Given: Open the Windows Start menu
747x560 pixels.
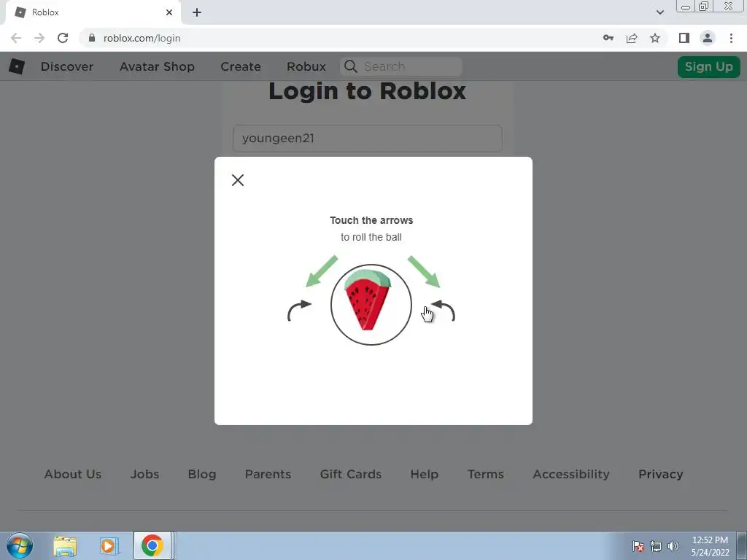Looking at the screenshot, I should (20, 545).
